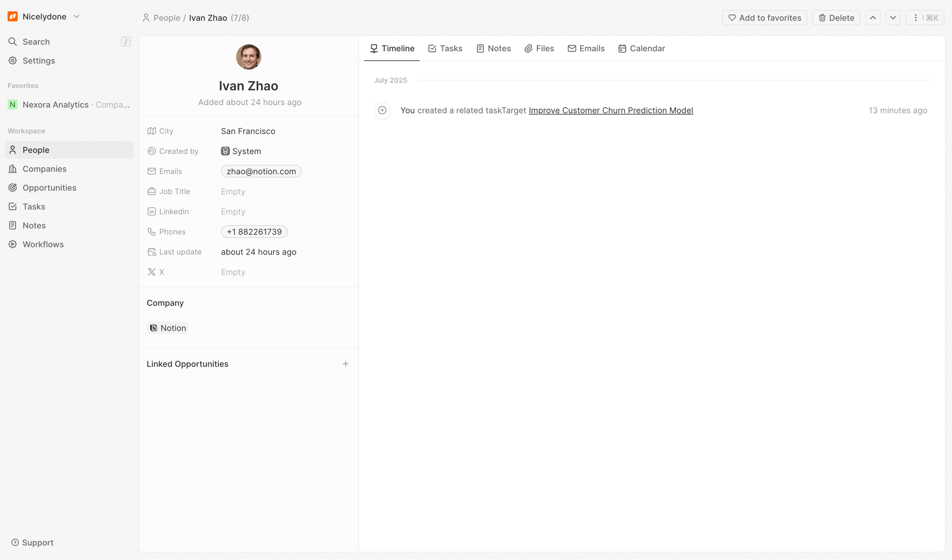Image resolution: width=952 pixels, height=560 pixels.
Task: Click Add to favorites button
Action: pyautogui.click(x=764, y=18)
